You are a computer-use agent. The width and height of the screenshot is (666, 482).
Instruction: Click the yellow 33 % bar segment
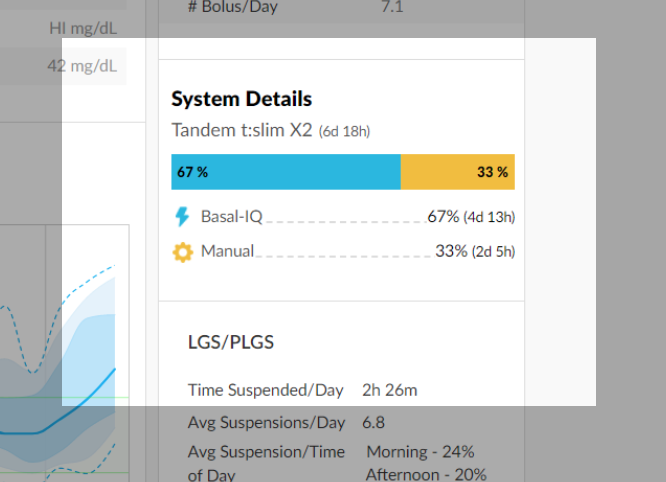click(x=457, y=172)
